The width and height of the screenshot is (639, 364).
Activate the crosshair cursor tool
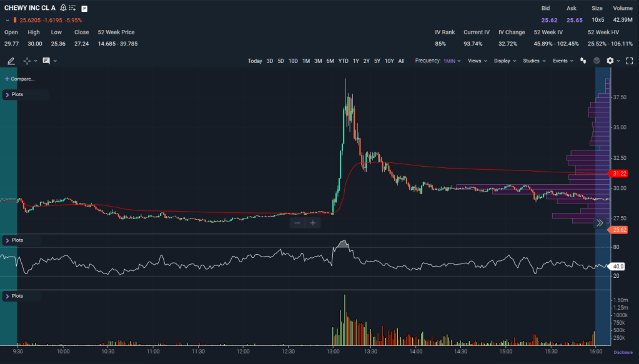[x=27, y=61]
